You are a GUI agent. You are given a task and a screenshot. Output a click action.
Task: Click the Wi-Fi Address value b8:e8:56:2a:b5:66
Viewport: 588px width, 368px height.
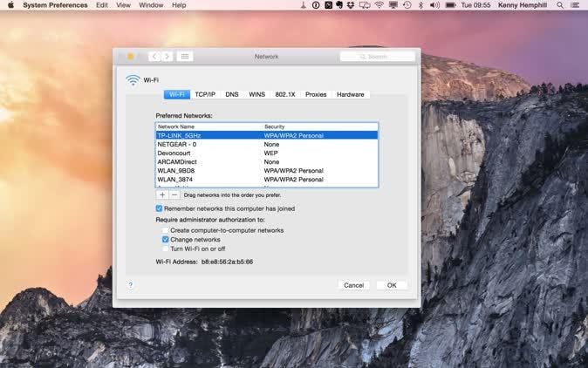click(227, 262)
